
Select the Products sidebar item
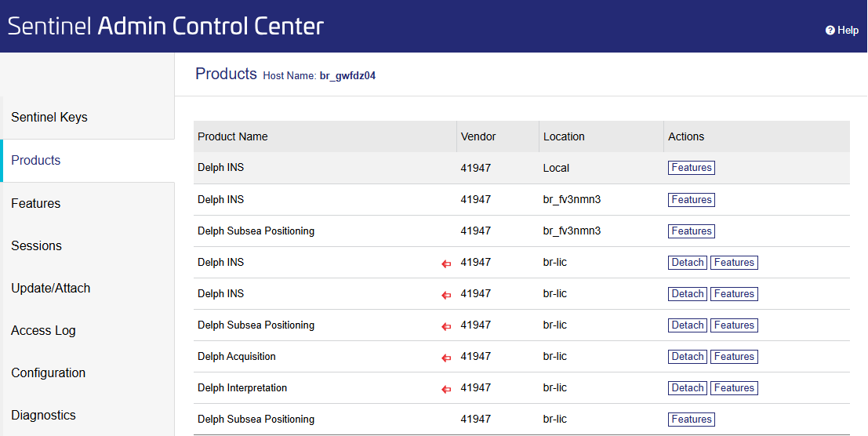(x=36, y=161)
